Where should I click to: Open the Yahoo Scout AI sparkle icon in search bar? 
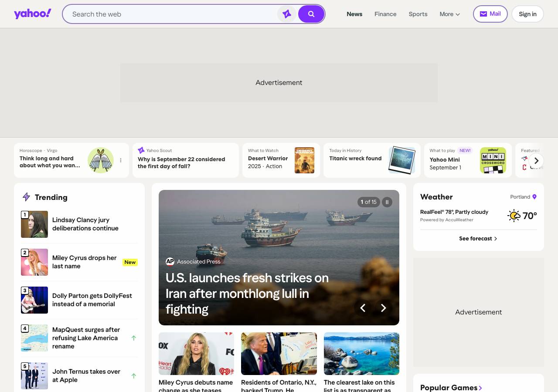287,14
